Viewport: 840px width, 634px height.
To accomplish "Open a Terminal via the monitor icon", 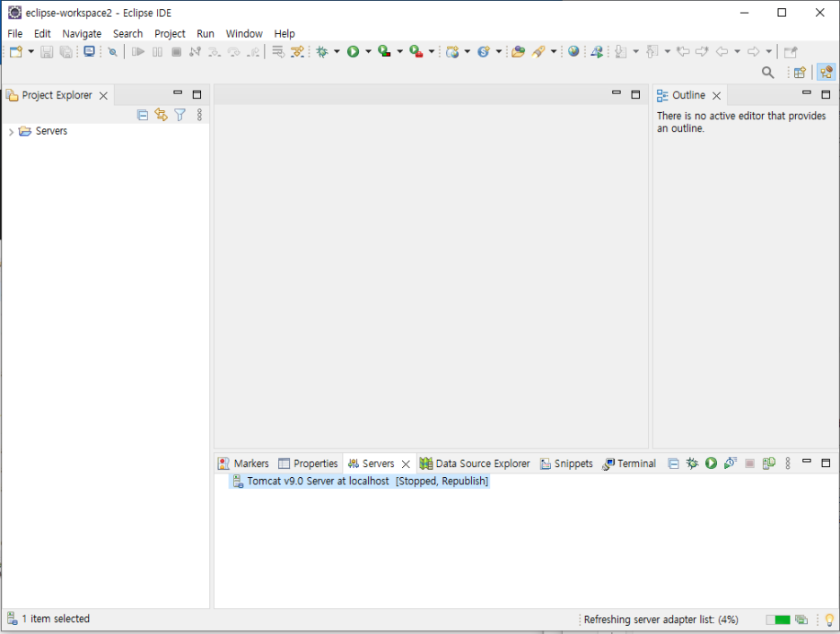I will click(x=89, y=52).
